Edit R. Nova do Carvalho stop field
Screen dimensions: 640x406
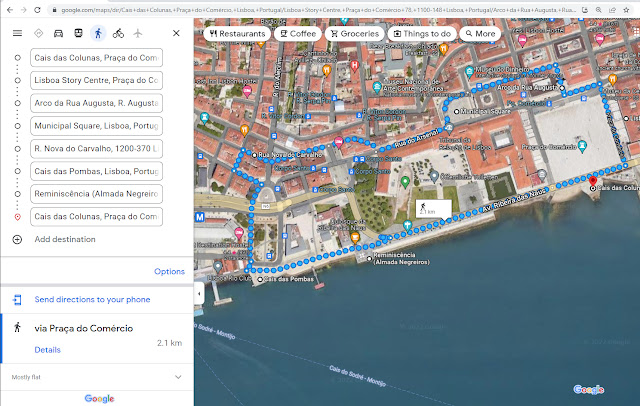96,149
